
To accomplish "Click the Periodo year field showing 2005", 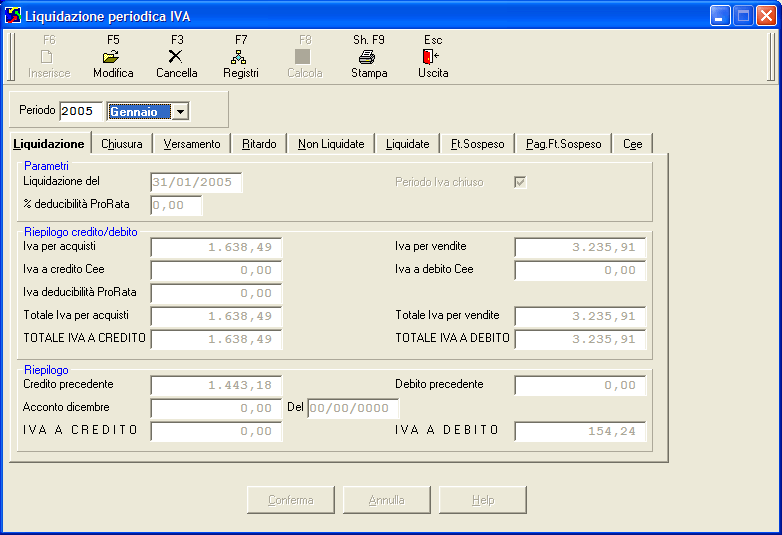I will click(x=81, y=111).
